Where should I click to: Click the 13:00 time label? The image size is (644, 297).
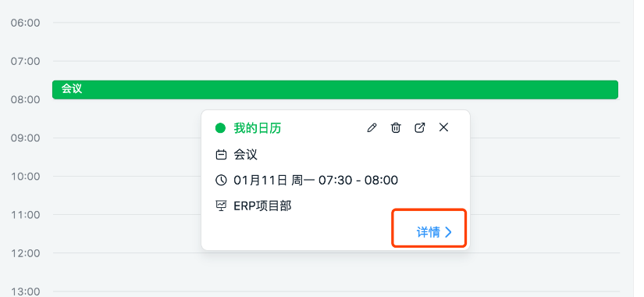26,292
